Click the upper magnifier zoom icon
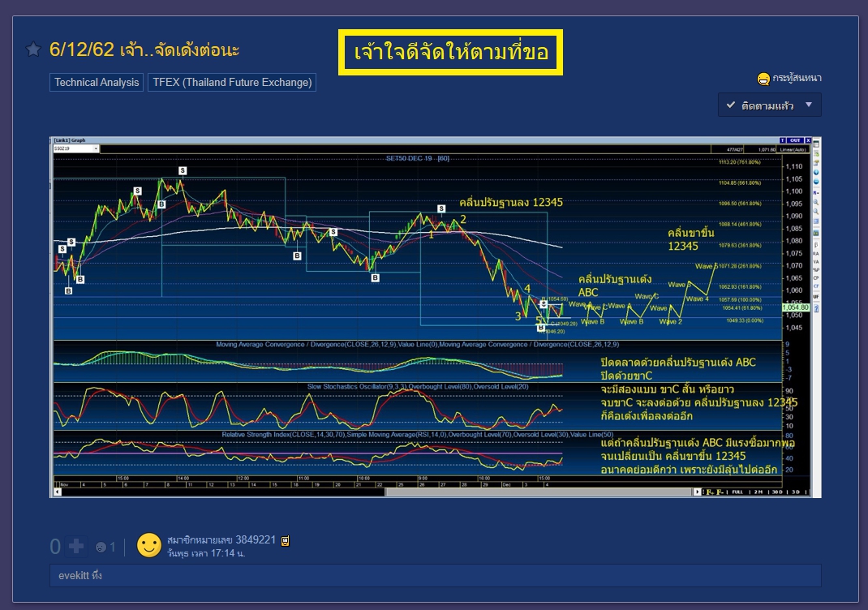Image resolution: width=868 pixels, height=610 pixels. point(816,202)
